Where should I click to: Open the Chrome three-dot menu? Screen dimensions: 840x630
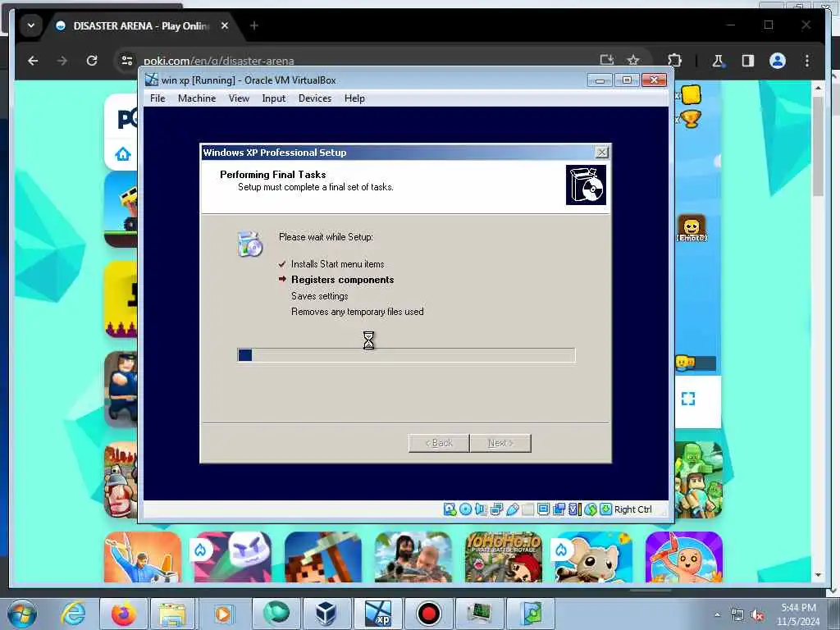[x=807, y=61]
